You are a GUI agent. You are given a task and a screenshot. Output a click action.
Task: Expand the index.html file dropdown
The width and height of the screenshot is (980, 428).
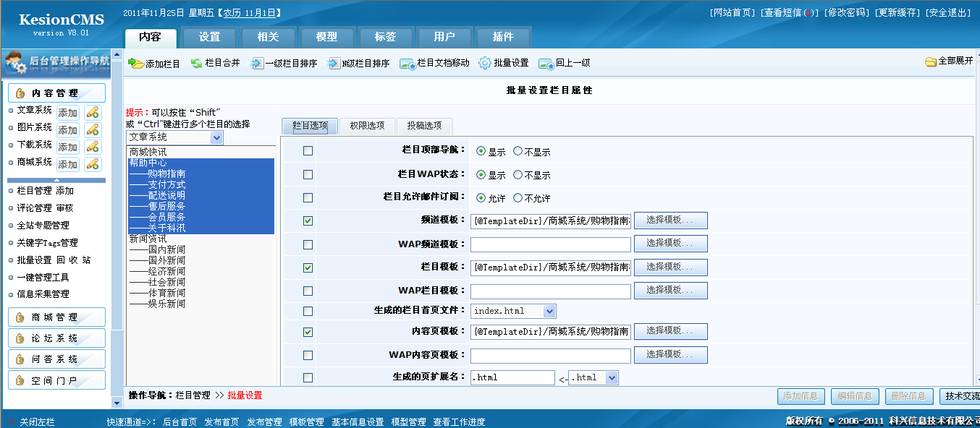[x=549, y=311]
